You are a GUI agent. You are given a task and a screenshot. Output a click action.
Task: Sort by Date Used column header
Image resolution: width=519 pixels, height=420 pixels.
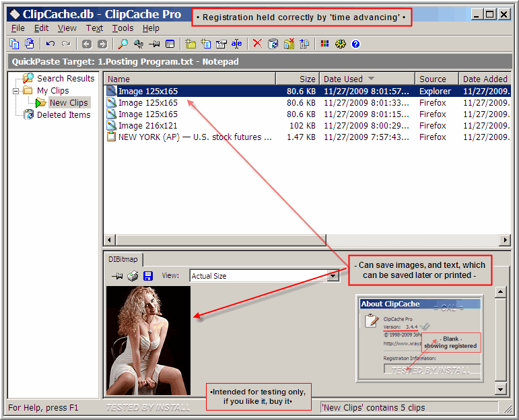click(x=367, y=79)
